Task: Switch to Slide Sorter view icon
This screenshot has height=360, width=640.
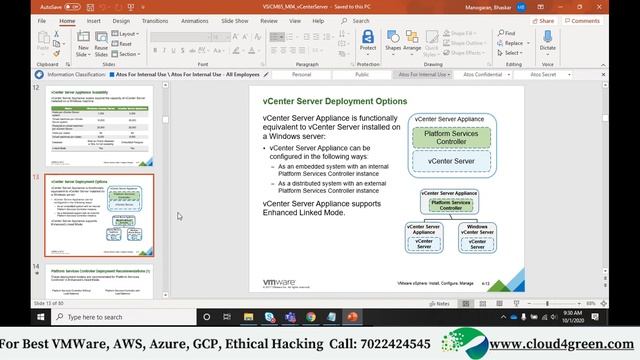Action: pyautogui.click(x=483, y=304)
